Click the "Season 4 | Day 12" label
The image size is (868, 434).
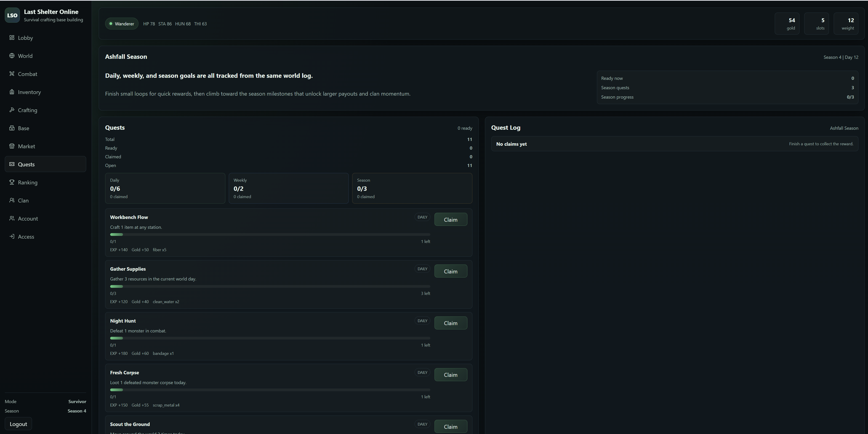pos(841,57)
